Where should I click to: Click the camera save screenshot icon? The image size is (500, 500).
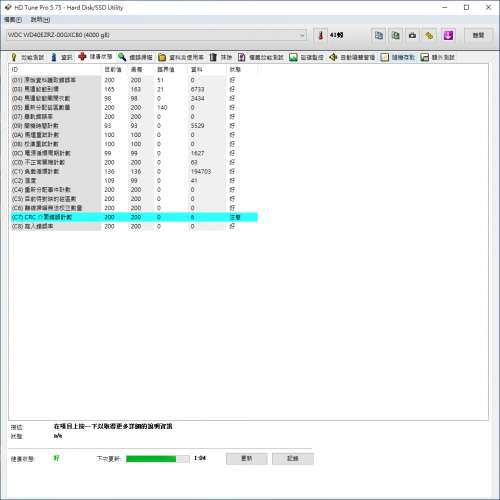412,35
